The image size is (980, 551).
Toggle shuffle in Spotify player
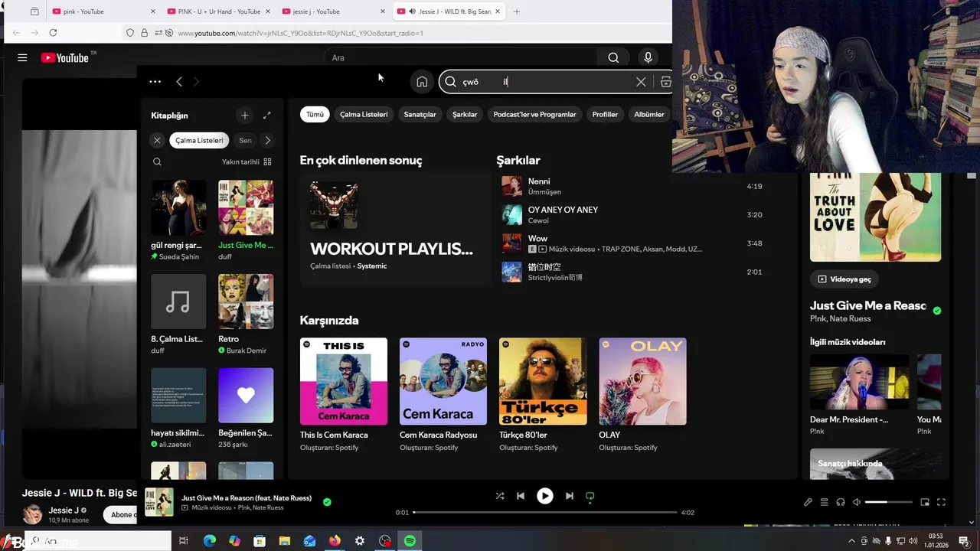(x=500, y=496)
